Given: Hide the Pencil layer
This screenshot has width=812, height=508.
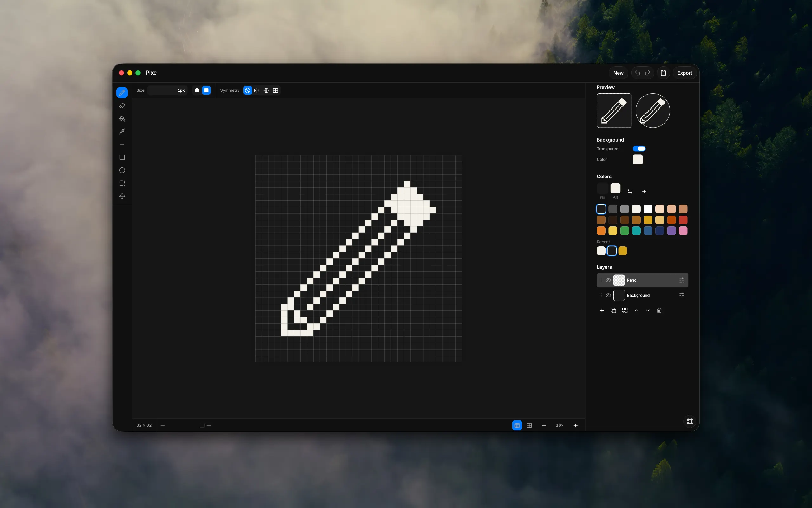Looking at the screenshot, I should (608, 280).
